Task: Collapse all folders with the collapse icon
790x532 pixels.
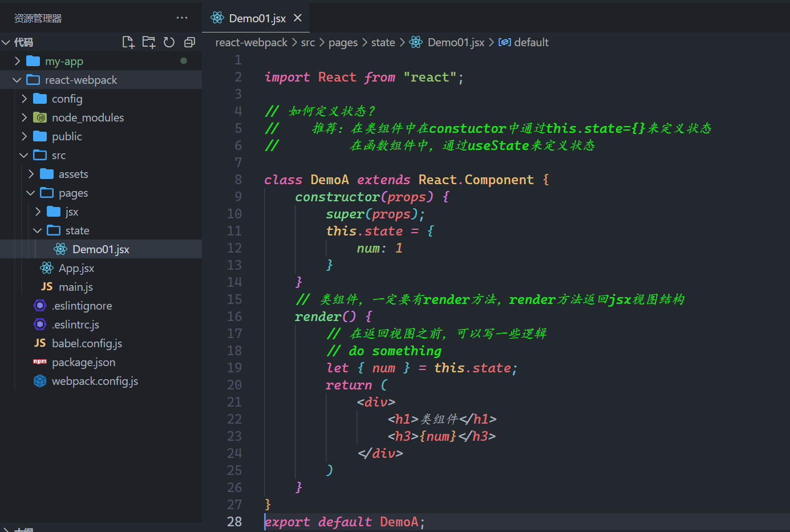Action: point(189,42)
